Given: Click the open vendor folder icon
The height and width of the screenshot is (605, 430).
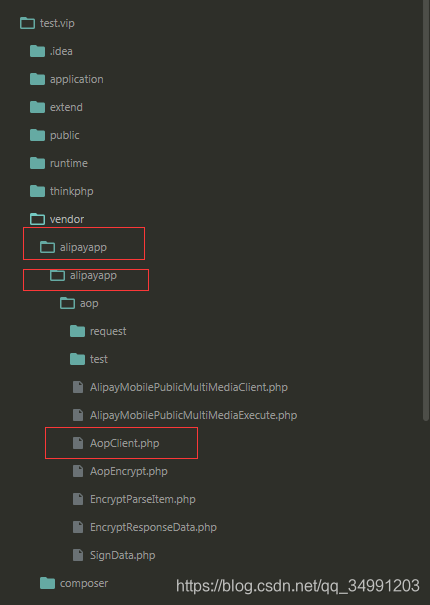Looking at the screenshot, I should [x=37, y=219].
